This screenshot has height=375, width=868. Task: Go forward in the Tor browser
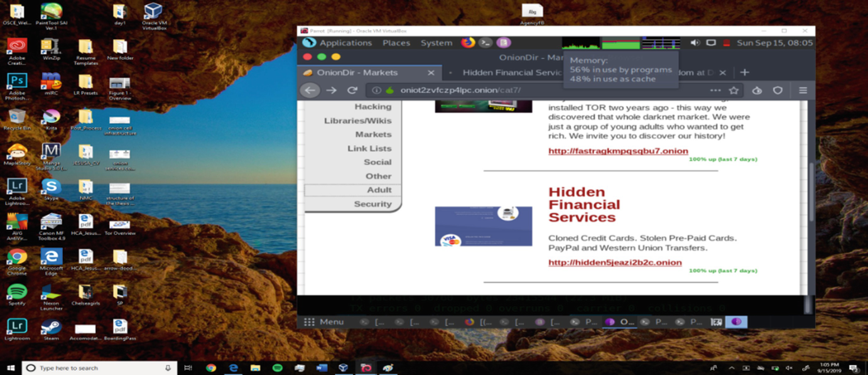[331, 90]
